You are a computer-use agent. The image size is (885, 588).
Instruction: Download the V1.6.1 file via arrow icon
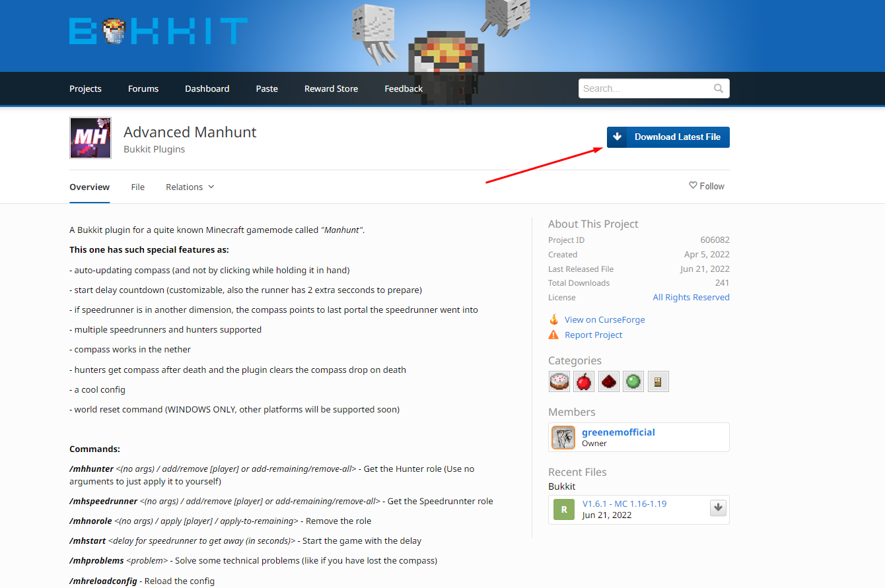719,507
